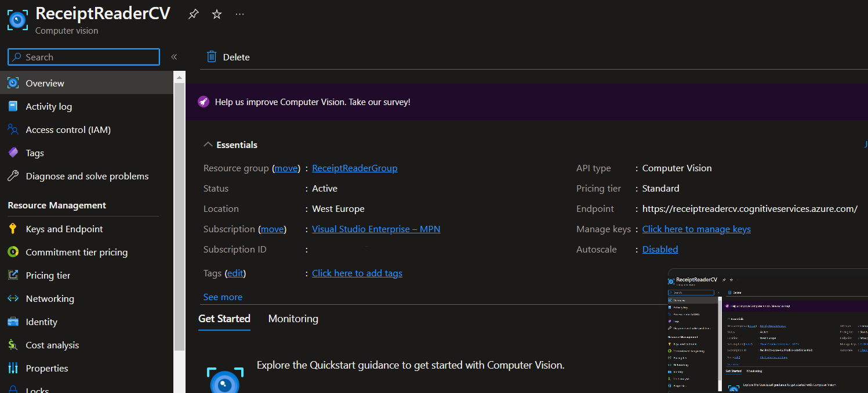Open the ReceiptReaderGroup resource group link

355,168
